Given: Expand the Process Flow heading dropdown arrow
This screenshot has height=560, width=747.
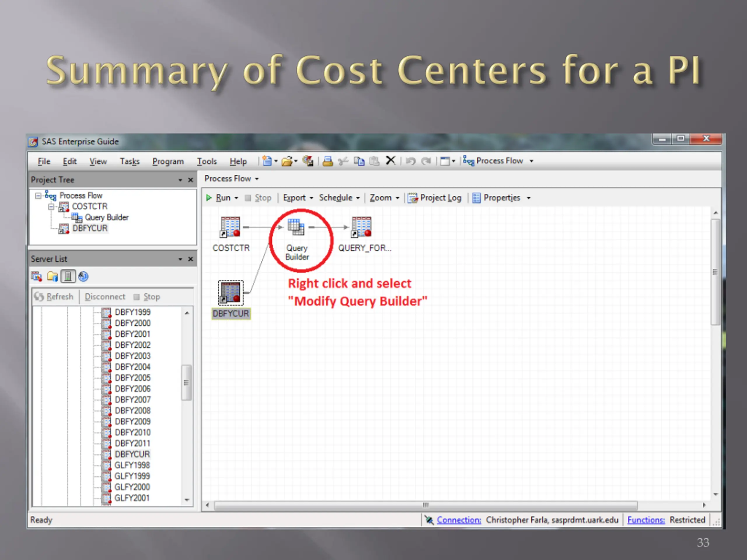Looking at the screenshot, I should (x=257, y=179).
